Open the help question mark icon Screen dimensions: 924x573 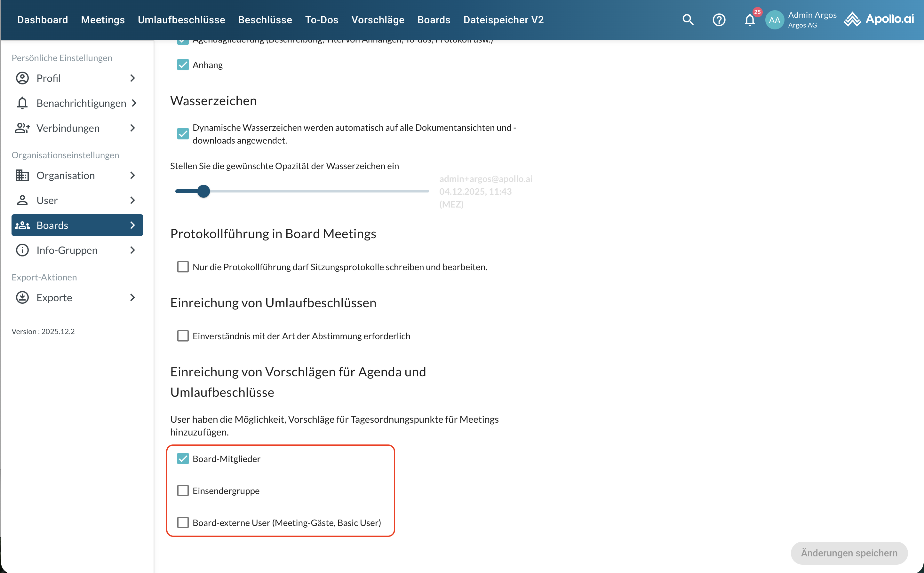[x=719, y=20]
